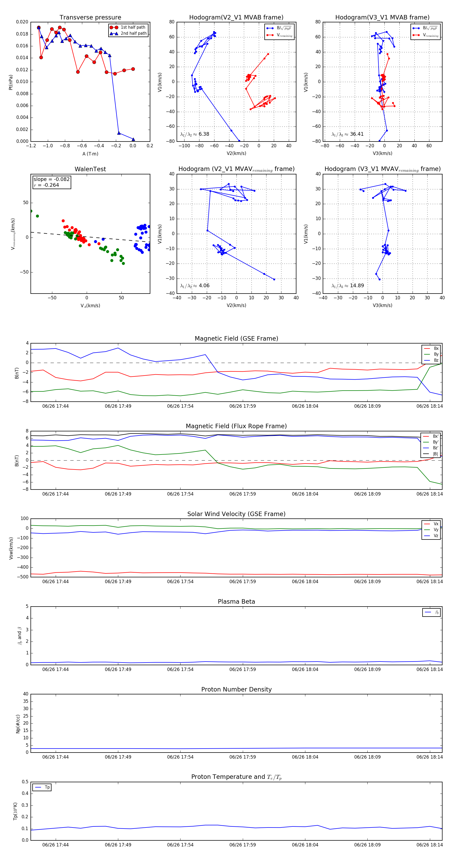Screen dimensions: 473x868
Task: Click the "Hodogram(V3_V1 MVAB frame)" title
Action: click(382, 18)
